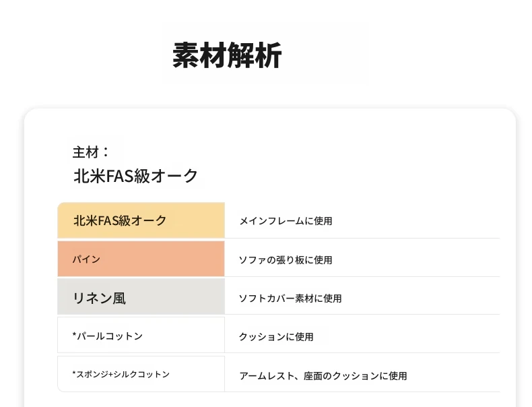Click the 素材解析 page title
Image resolution: width=532 pixels, height=407 pixels.
coord(227,55)
